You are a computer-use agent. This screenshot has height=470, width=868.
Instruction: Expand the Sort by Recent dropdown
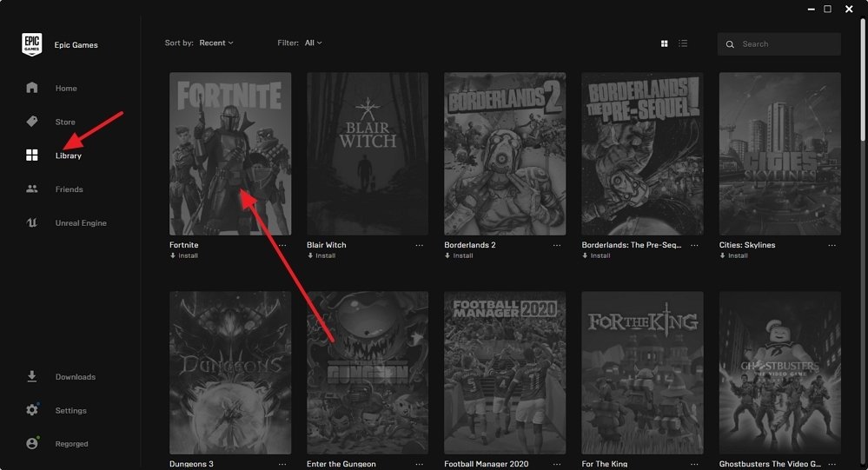point(216,43)
